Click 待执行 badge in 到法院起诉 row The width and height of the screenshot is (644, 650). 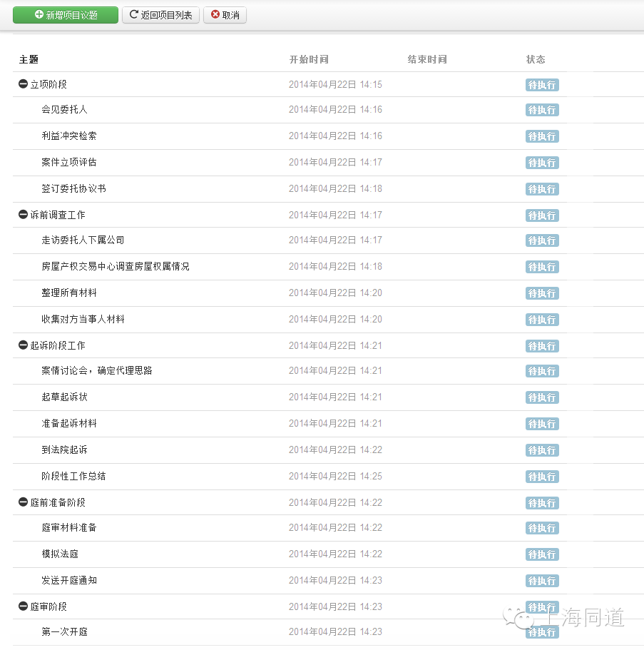click(542, 450)
